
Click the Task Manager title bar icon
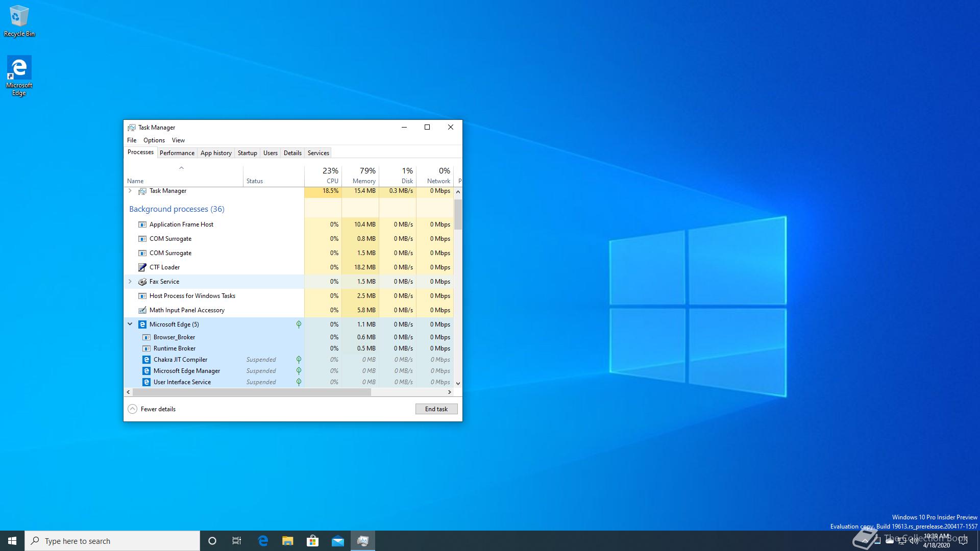132,128
